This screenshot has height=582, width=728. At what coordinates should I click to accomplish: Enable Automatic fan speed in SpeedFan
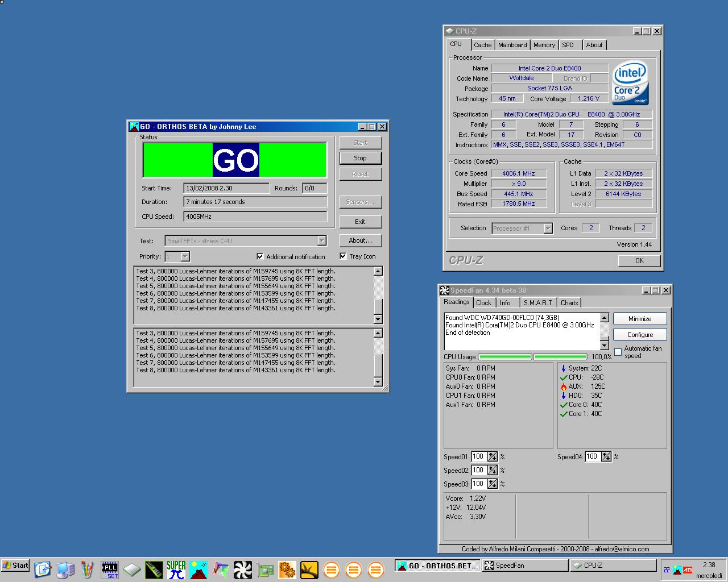point(618,352)
